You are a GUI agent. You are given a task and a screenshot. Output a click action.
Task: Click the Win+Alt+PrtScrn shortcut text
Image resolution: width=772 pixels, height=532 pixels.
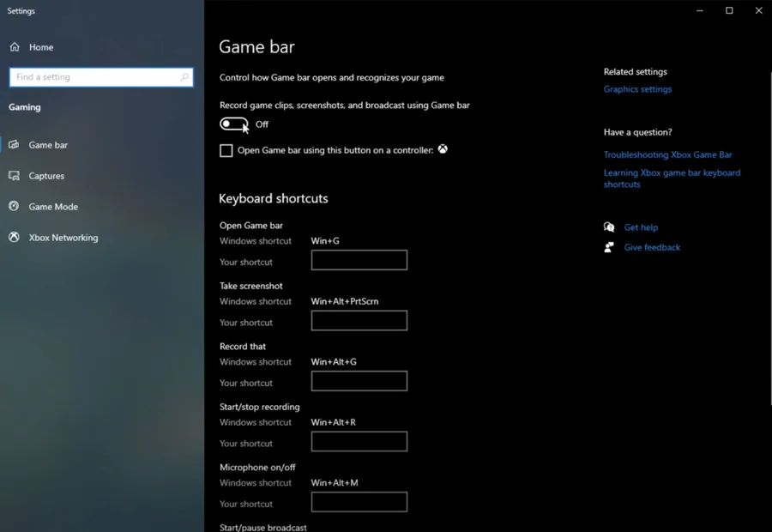point(345,301)
